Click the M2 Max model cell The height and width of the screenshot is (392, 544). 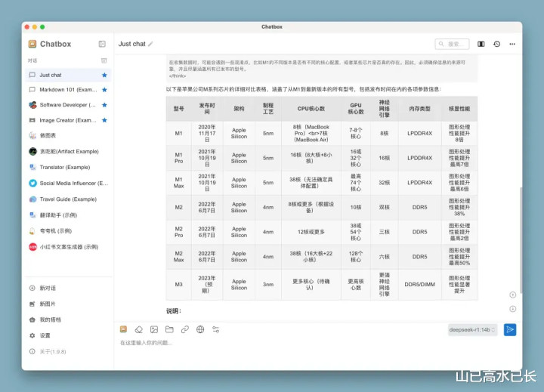coord(178,257)
